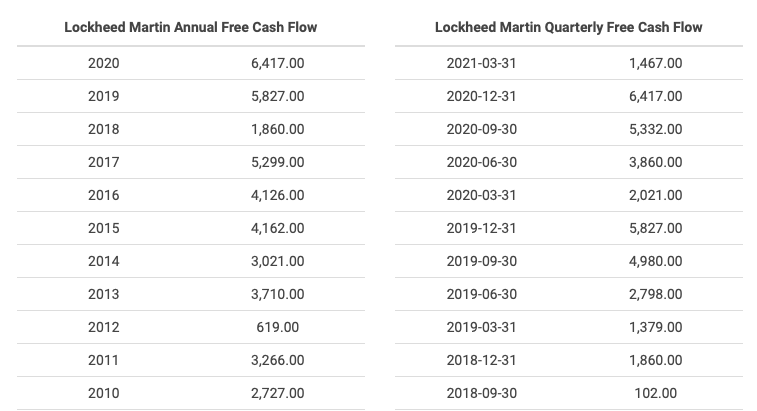Click the 102.00 value for 2018-09-30
This screenshot has width=757, height=411.
656,393
